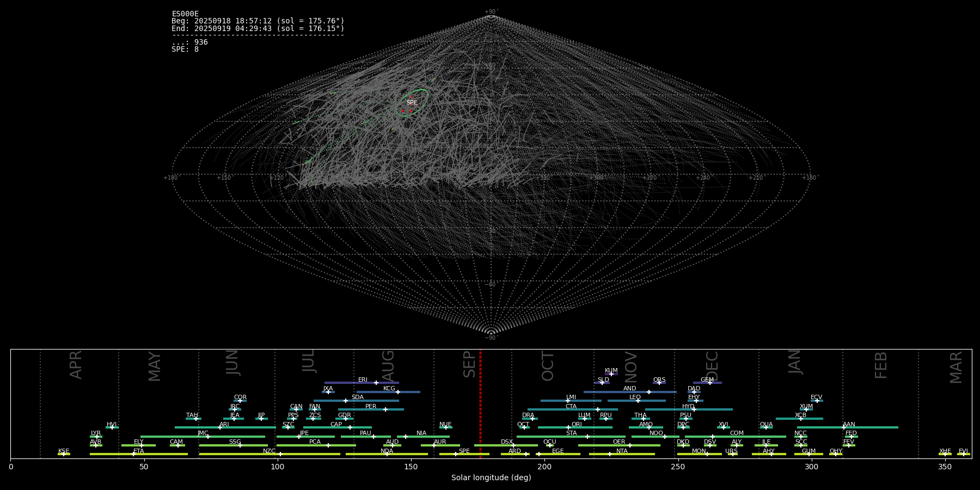Click the +150 longitude label on map
Viewport: 980px width, 490px height.
pos(224,177)
